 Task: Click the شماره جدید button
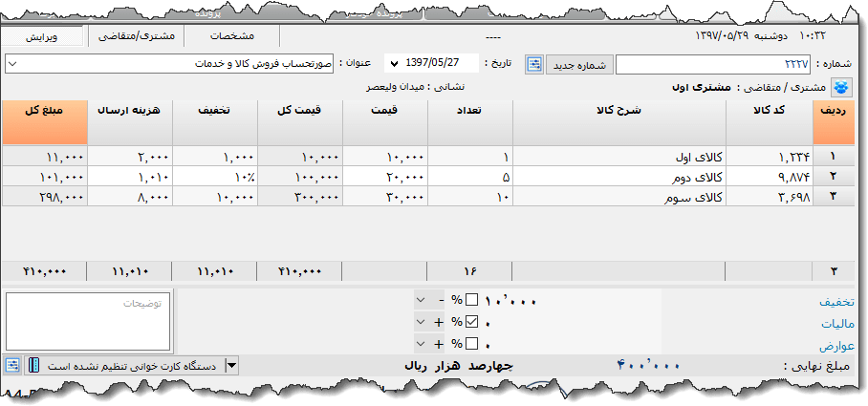tap(579, 65)
